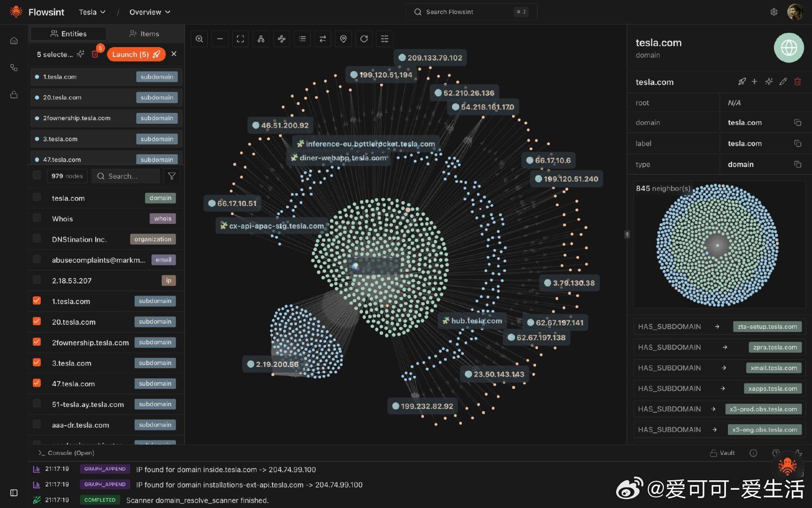The height and width of the screenshot is (508, 812).
Task: Edit tesla.com with the pencil icon
Action: click(783, 81)
